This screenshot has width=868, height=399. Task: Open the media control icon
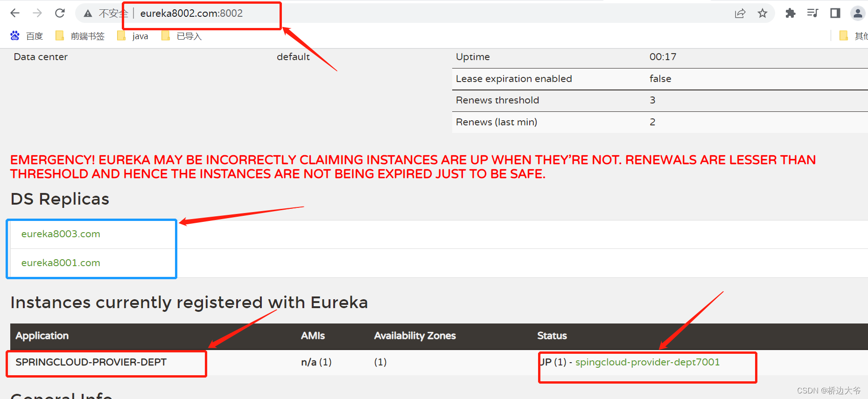812,13
